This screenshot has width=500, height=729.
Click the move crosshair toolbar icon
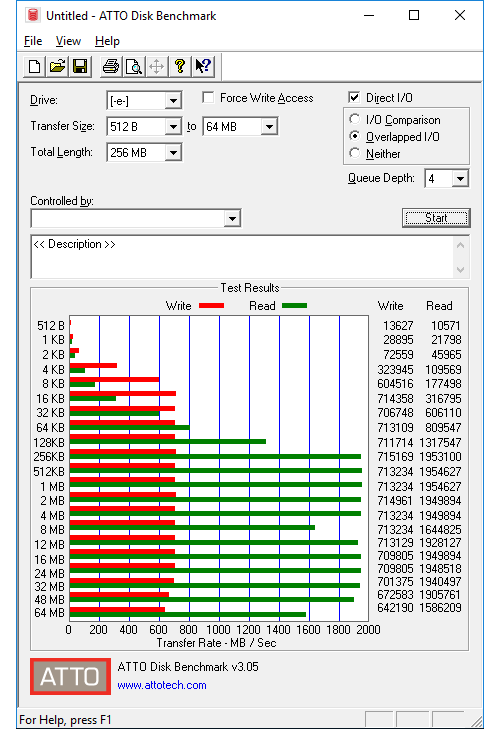[157, 66]
